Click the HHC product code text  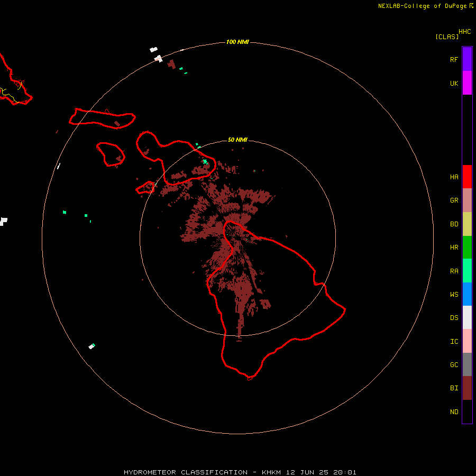pos(465,32)
